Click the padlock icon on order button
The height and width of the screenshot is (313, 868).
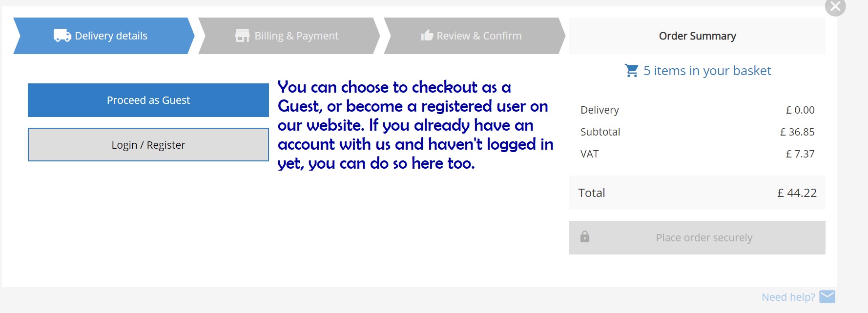(x=585, y=237)
